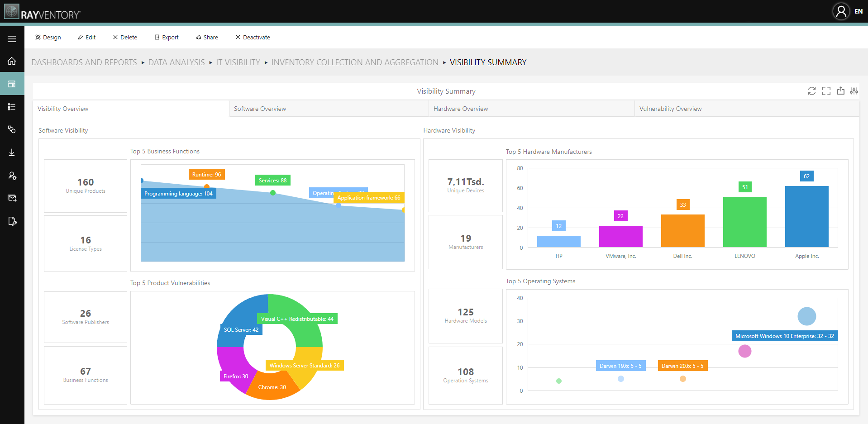Open the Data Analysis breadcrumb link
The image size is (868, 424).
click(x=176, y=62)
